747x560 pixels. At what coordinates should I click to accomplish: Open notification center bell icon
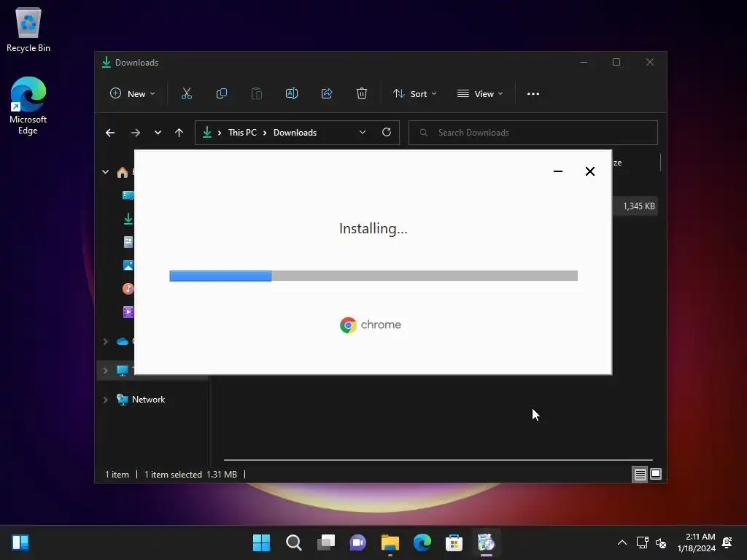pos(727,542)
